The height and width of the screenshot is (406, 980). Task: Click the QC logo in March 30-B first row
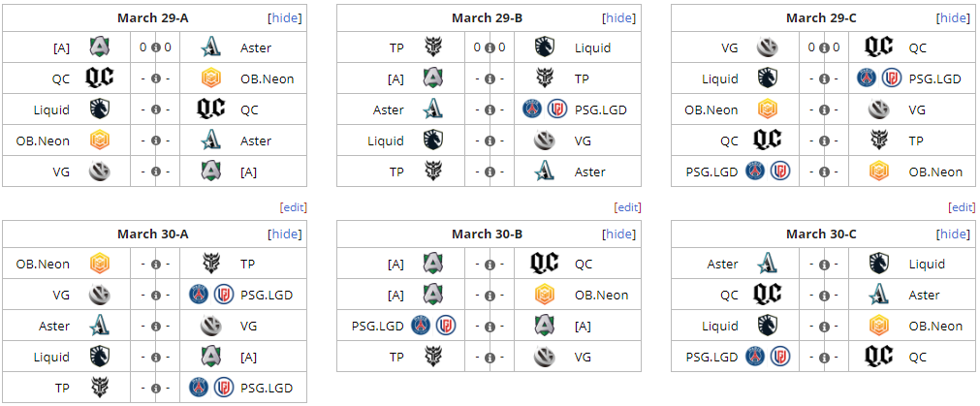coord(545,265)
